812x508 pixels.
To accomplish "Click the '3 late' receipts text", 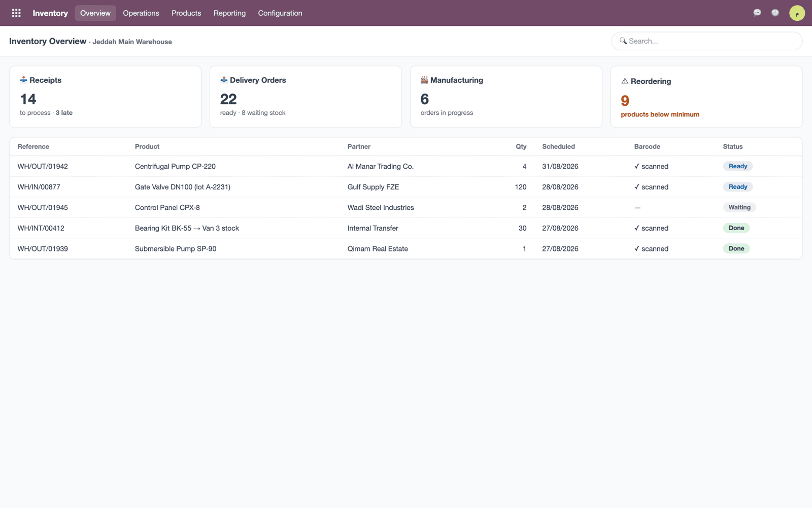I will point(64,113).
